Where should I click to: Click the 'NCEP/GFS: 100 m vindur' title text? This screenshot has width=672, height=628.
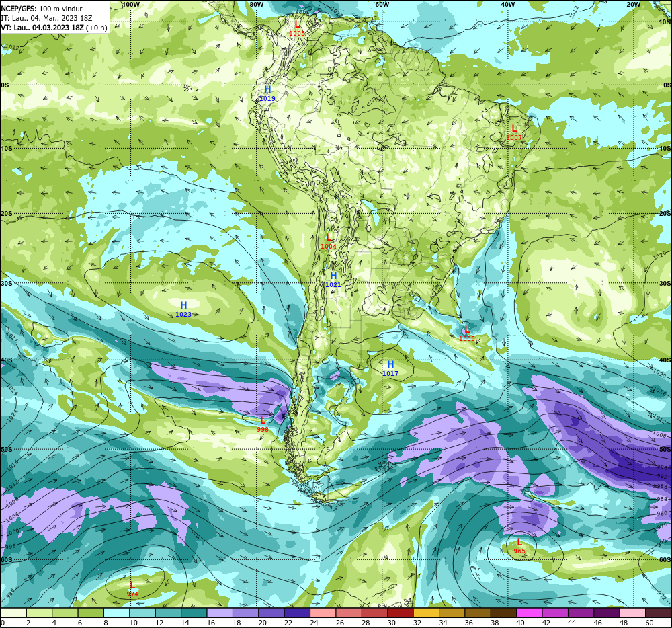(x=42, y=9)
